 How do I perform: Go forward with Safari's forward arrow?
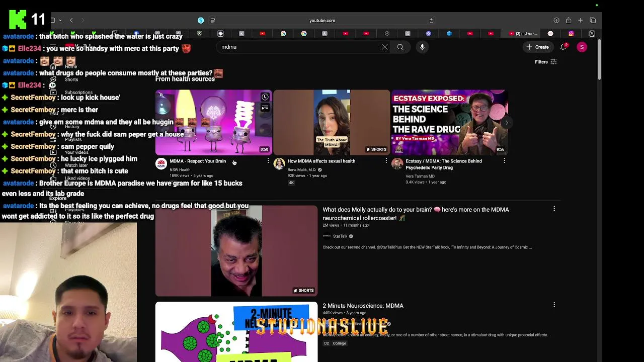(x=83, y=21)
